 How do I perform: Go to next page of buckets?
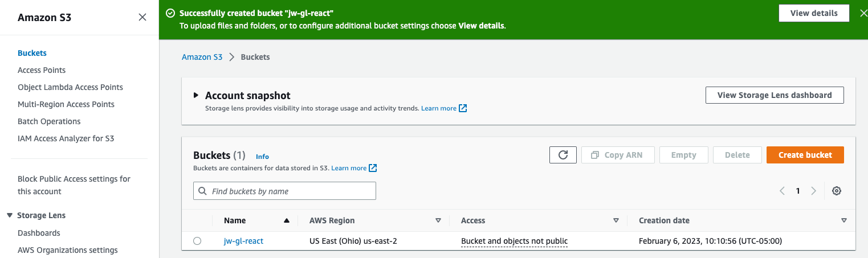[x=813, y=191]
